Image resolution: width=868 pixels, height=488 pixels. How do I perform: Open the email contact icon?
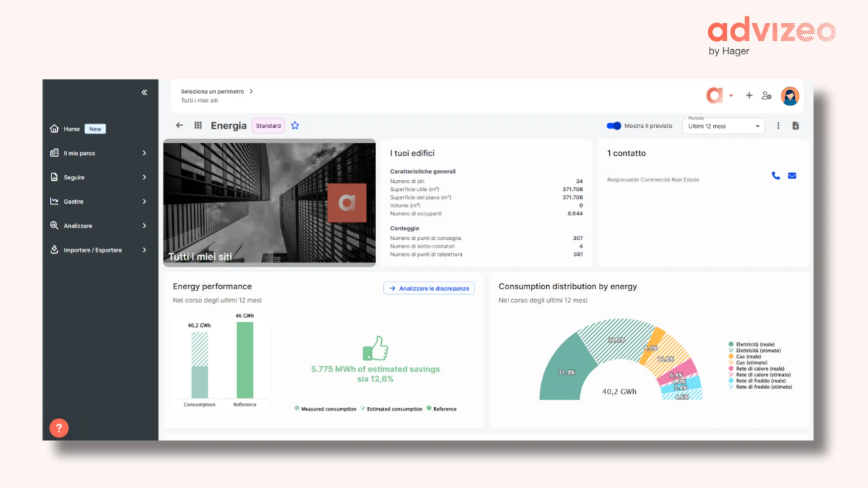(x=792, y=176)
